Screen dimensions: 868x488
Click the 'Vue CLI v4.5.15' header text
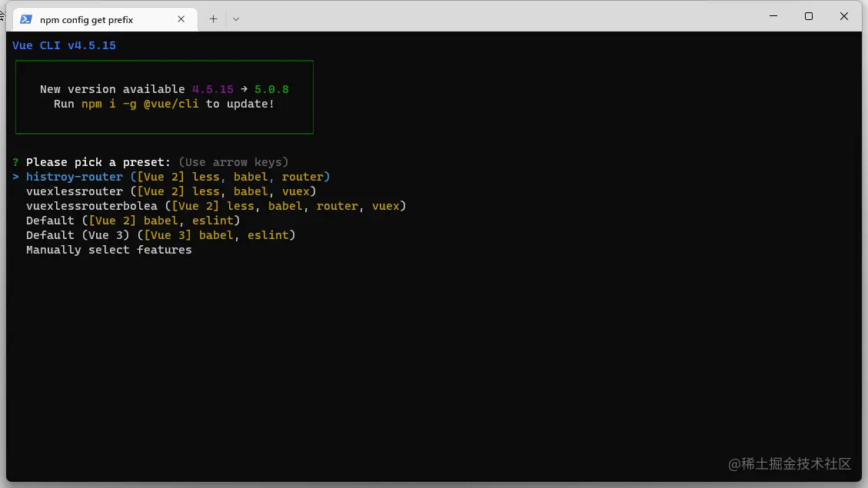(x=65, y=45)
